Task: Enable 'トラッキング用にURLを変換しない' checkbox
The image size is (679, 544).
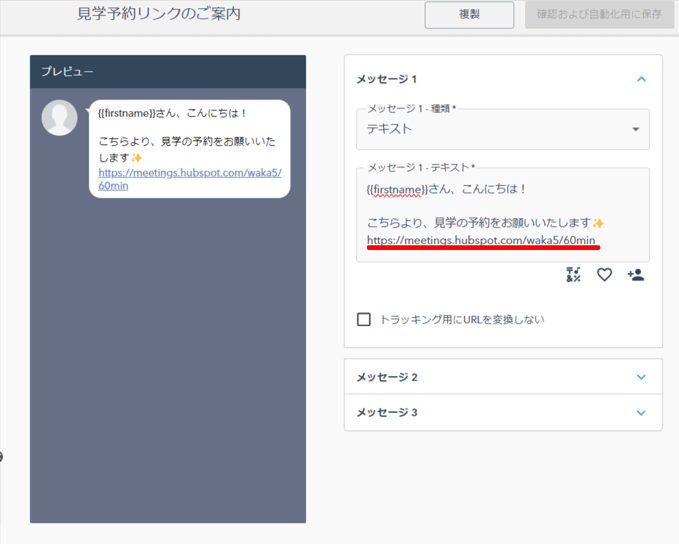Action: 364,320
